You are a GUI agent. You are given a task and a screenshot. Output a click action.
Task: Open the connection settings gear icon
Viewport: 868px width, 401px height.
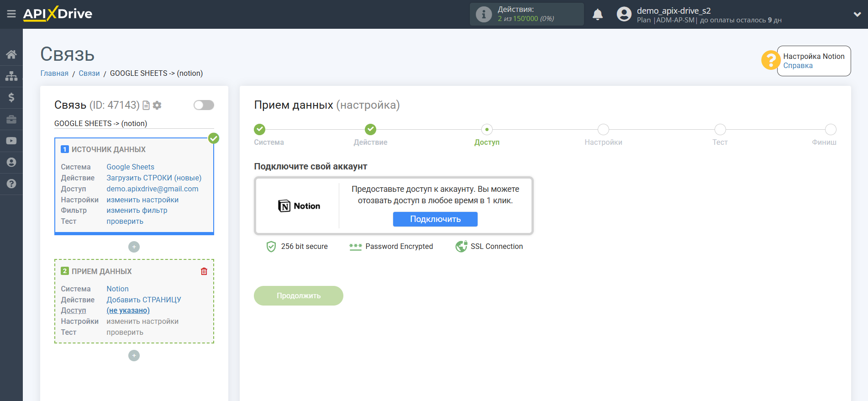(157, 106)
